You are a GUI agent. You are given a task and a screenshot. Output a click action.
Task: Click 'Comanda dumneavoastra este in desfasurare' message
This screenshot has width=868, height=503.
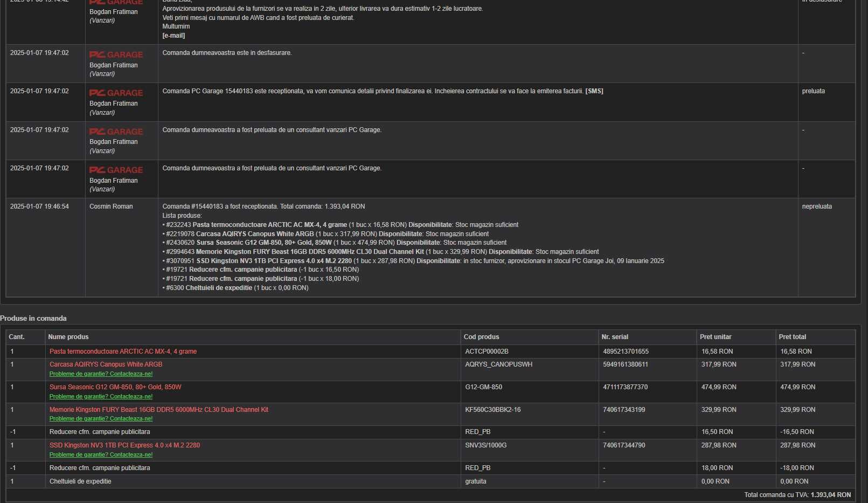(x=227, y=53)
